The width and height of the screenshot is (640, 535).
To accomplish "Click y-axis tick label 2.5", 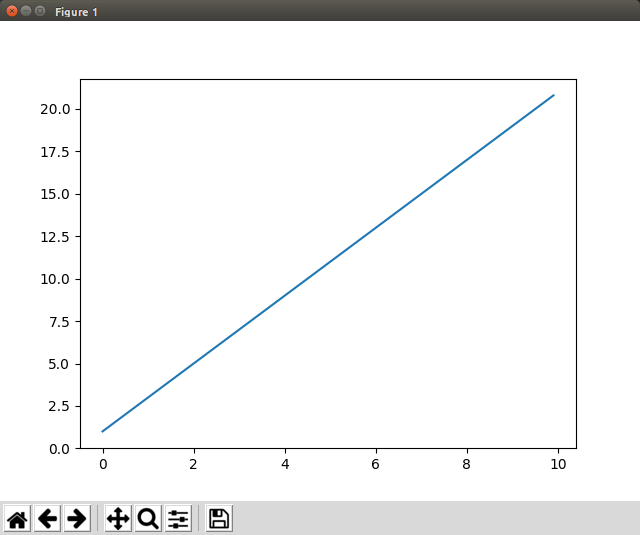I will 59,406.
